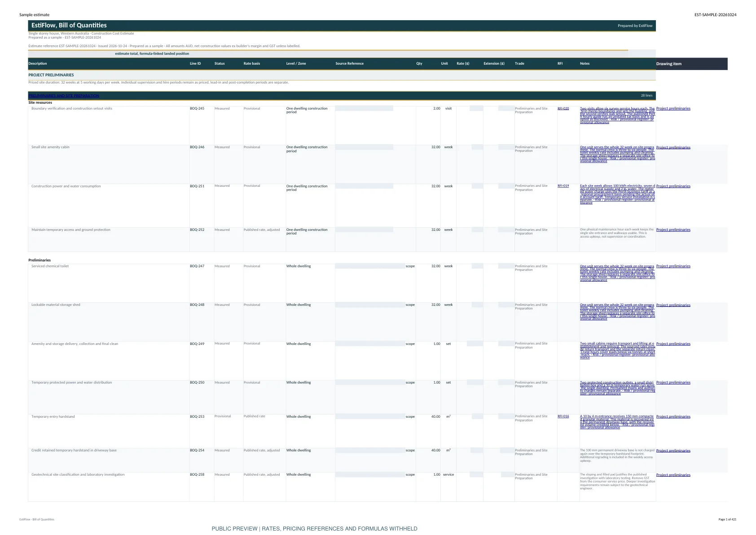The image size is (756, 535).
Task: Open the RFI-016 link
Action: 563,416
